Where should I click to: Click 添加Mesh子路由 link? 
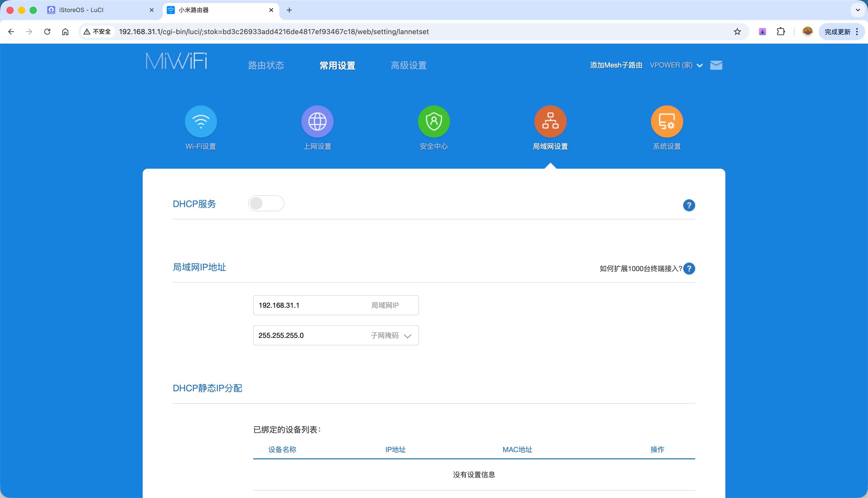(x=616, y=65)
